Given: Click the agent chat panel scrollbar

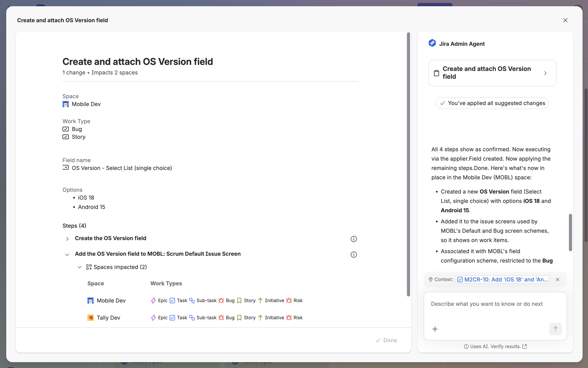Looking at the screenshot, I should (570, 232).
